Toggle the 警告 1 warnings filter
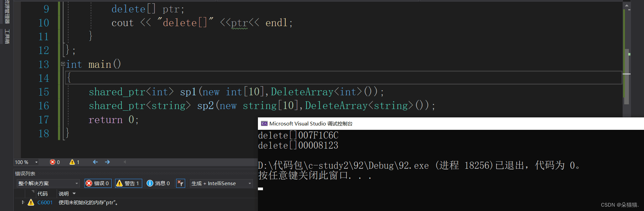The image size is (644, 211). coord(128,183)
